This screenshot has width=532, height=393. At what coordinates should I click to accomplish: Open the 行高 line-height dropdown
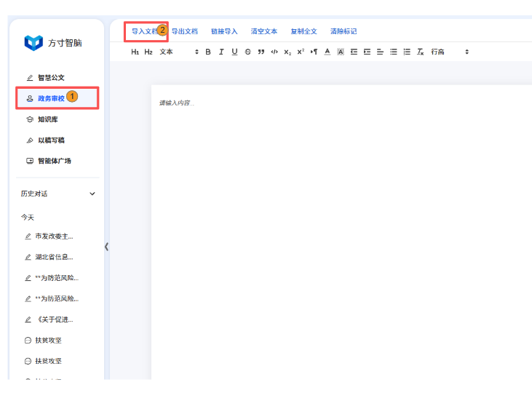click(x=450, y=52)
